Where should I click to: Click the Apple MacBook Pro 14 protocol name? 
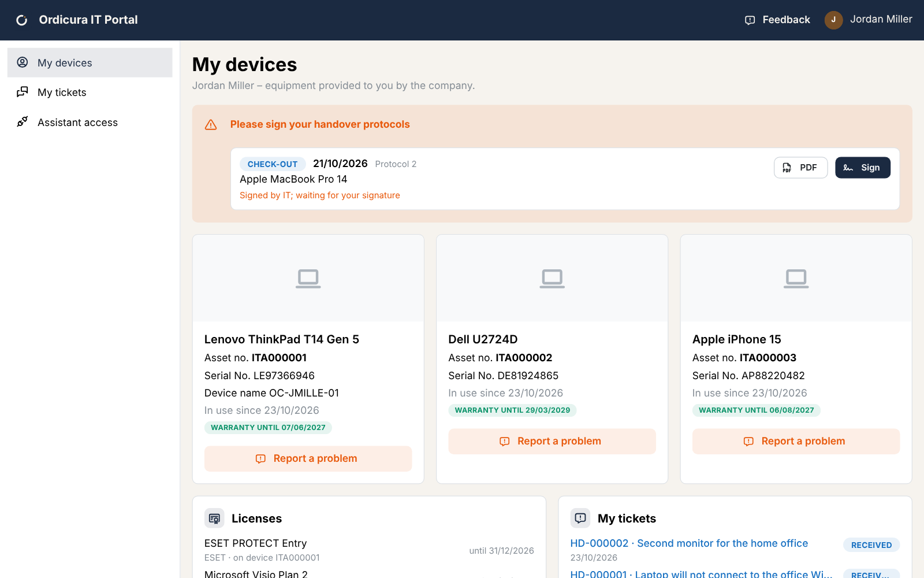tap(293, 179)
